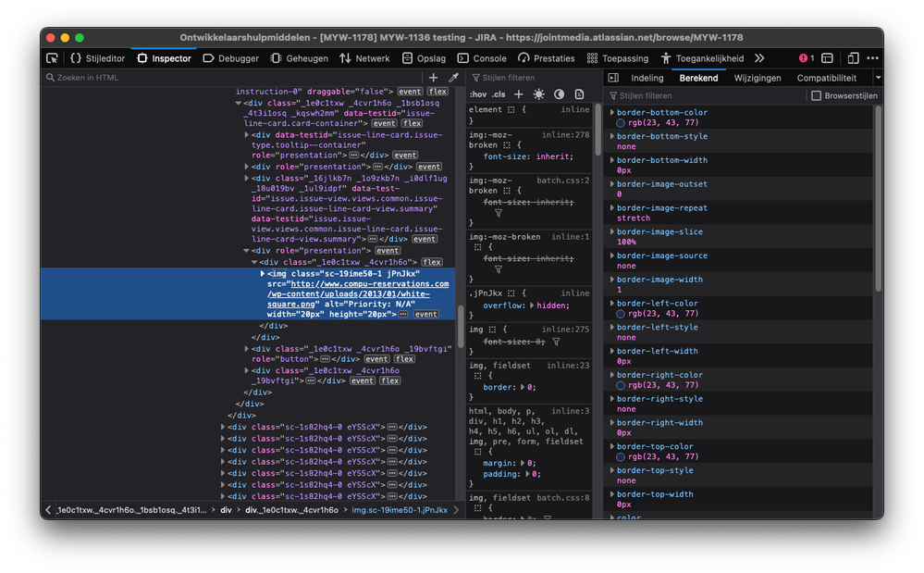Viewport: 924px width, 573px height.
Task: Open the Netwerk tab
Action: [364, 58]
